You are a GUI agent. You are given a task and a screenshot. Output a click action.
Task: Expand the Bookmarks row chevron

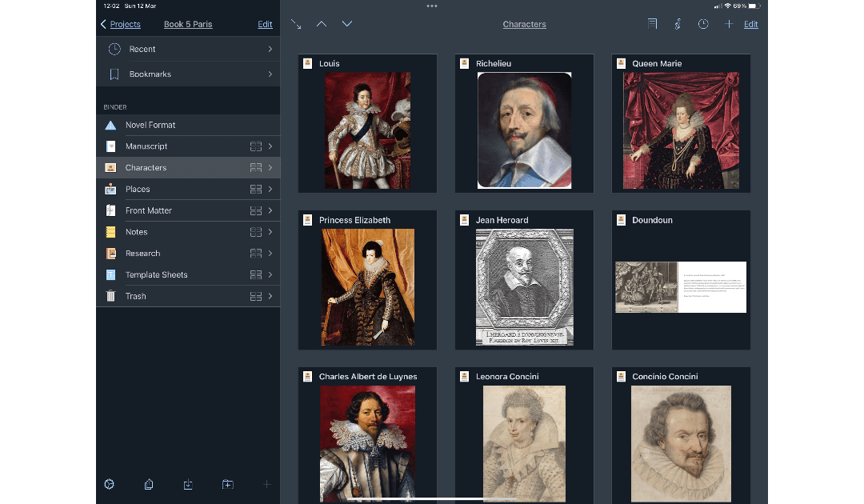point(270,74)
